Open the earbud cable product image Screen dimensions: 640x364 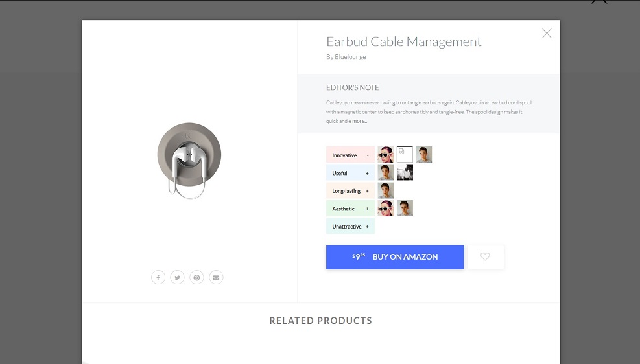pos(189,161)
